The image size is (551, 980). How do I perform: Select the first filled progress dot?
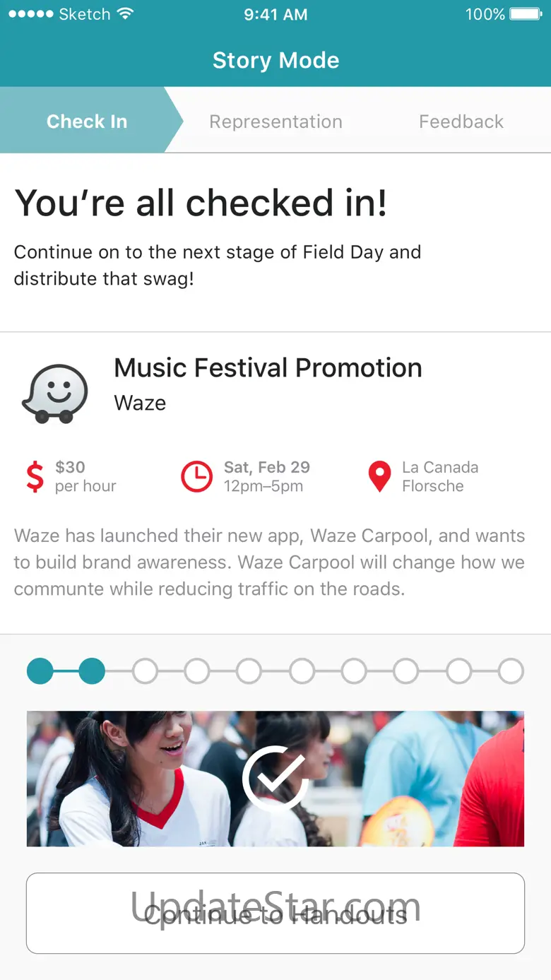click(x=40, y=671)
